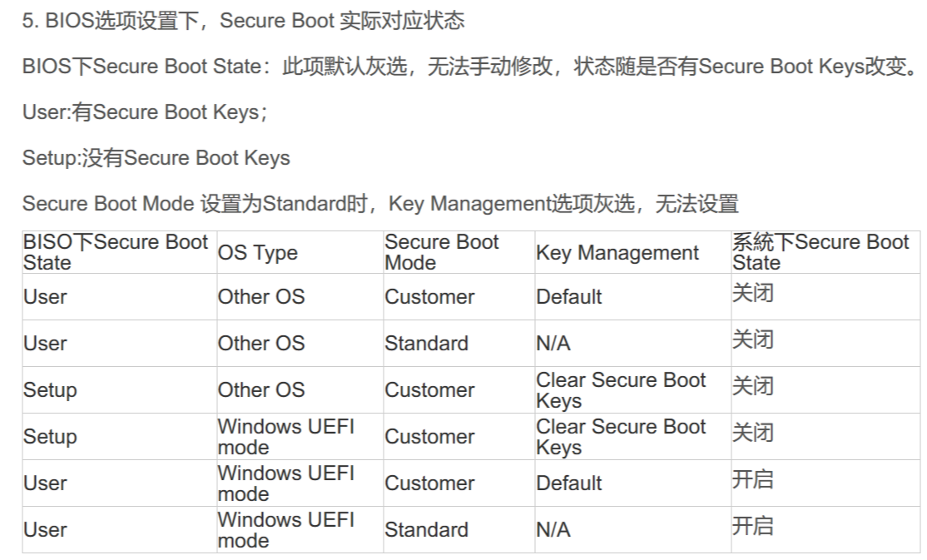Click 'Setup' in the Other OS row
The height and width of the screenshot is (560, 927).
pos(50,390)
